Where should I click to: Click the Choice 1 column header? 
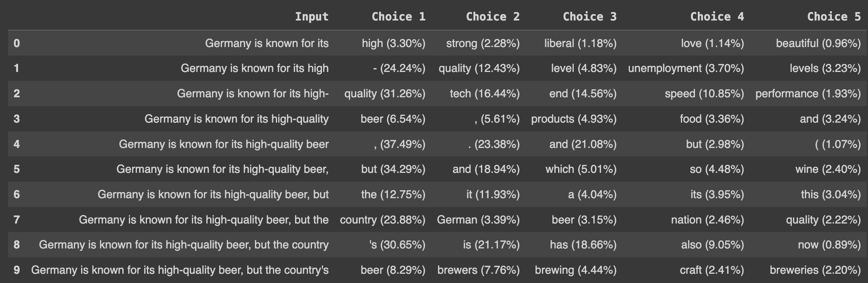point(398,17)
